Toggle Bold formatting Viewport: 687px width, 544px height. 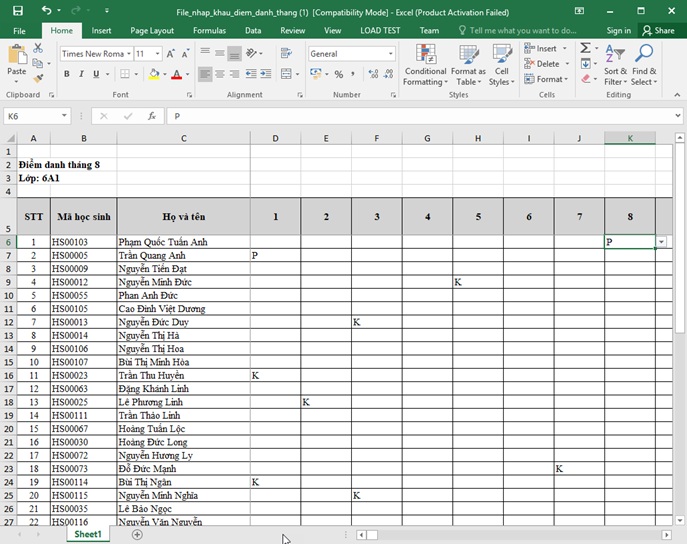(67, 74)
